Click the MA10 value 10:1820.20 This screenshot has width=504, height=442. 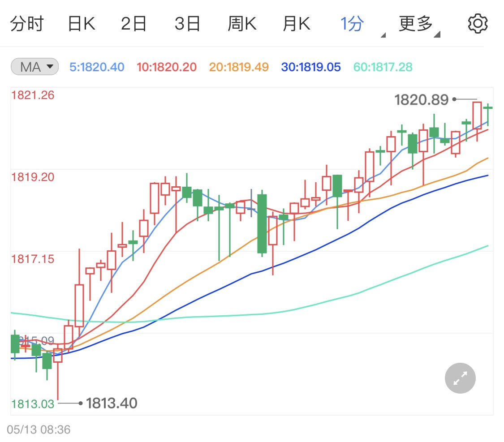[167, 67]
